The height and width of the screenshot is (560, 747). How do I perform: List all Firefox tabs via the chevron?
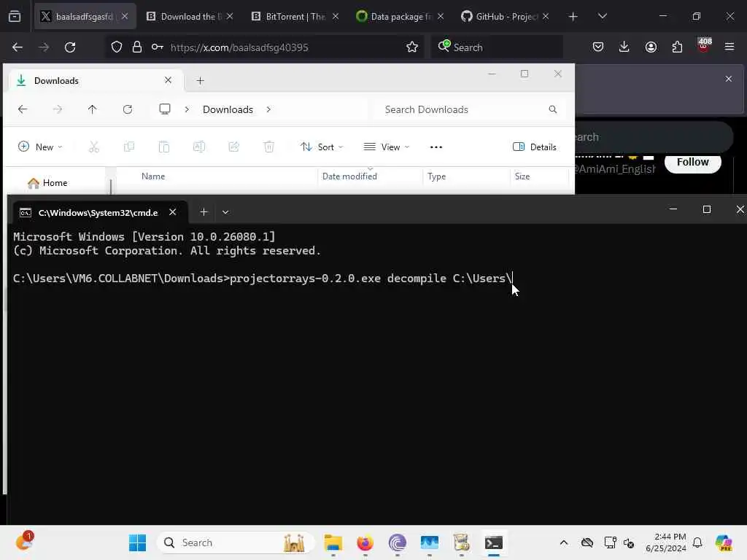[602, 16]
